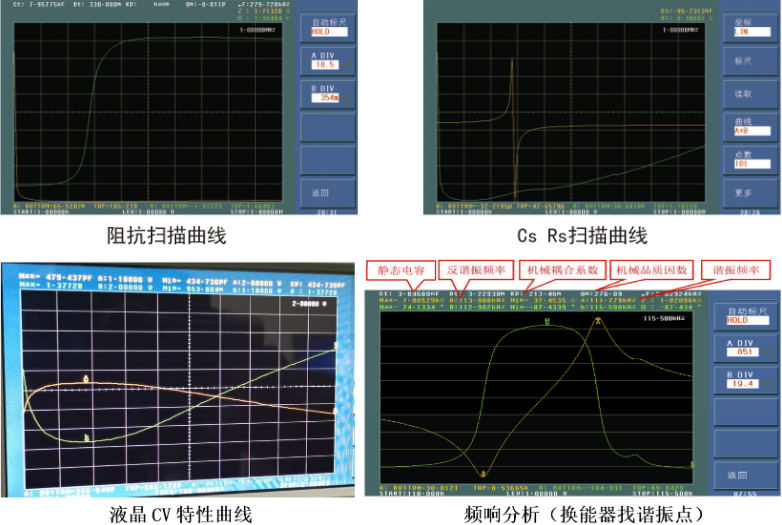Select marker at right end of green frequency response curve

pos(692,465)
